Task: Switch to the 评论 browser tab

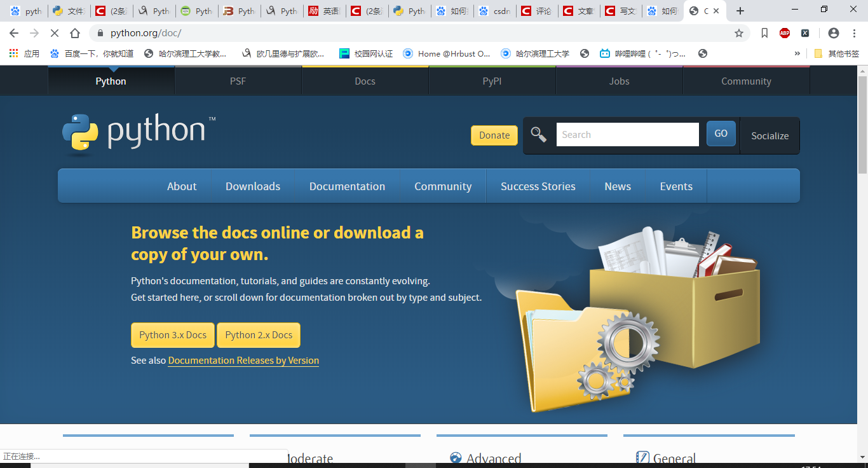Action: (537, 11)
